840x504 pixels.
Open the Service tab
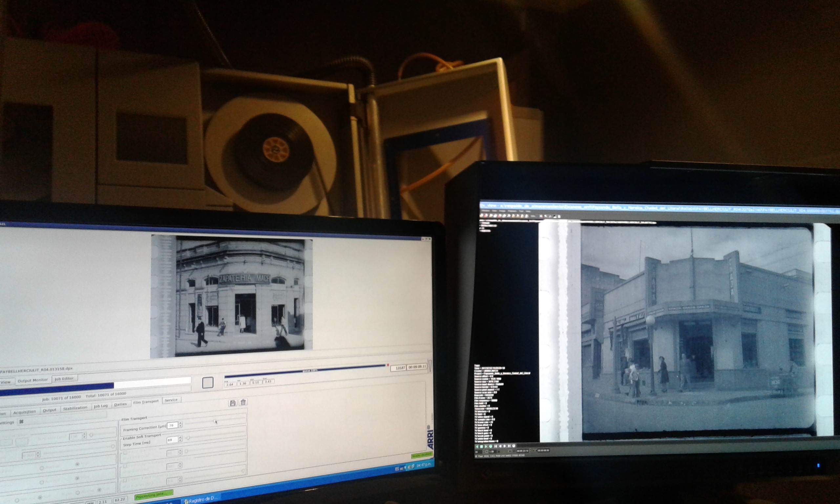pyautogui.click(x=171, y=400)
